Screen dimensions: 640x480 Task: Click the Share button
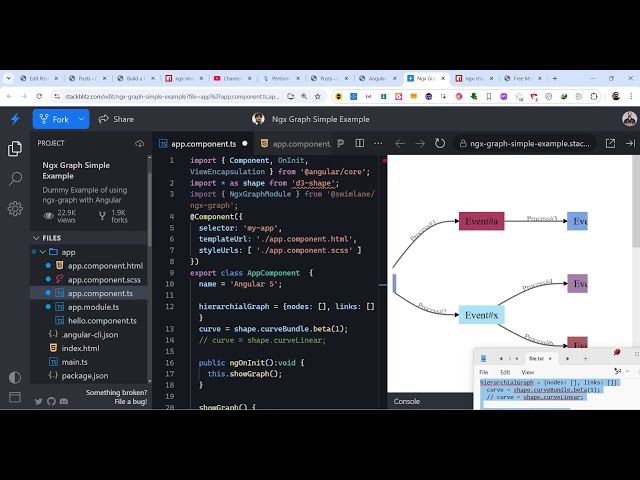116,119
